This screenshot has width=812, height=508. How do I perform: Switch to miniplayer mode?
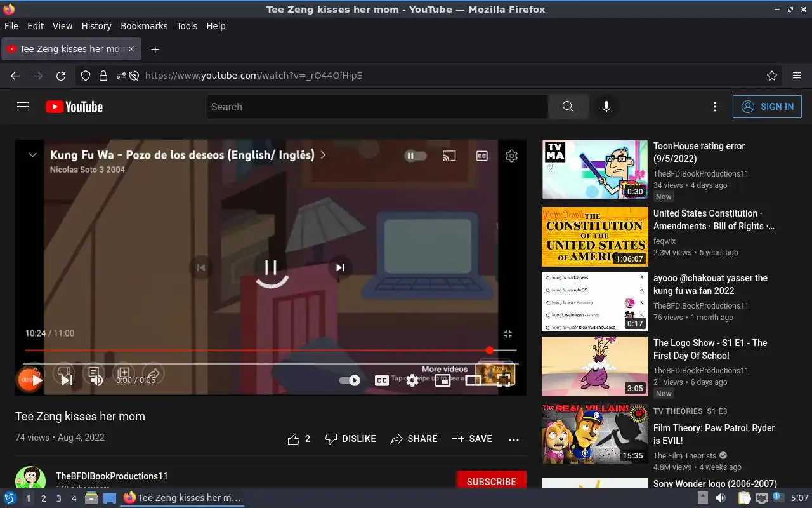click(443, 380)
